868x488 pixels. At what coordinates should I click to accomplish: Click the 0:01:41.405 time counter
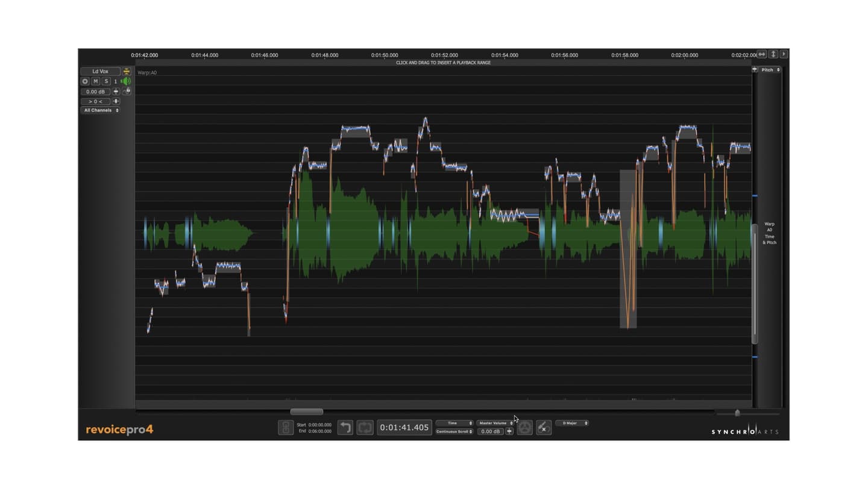(x=404, y=428)
